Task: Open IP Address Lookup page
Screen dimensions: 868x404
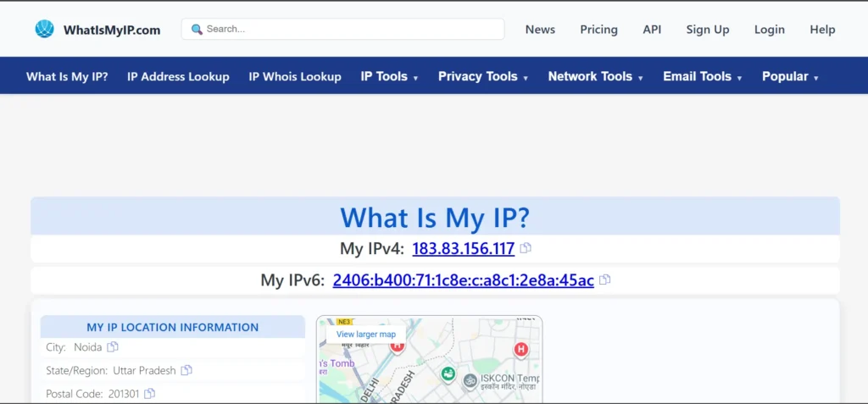Action: (178, 76)
